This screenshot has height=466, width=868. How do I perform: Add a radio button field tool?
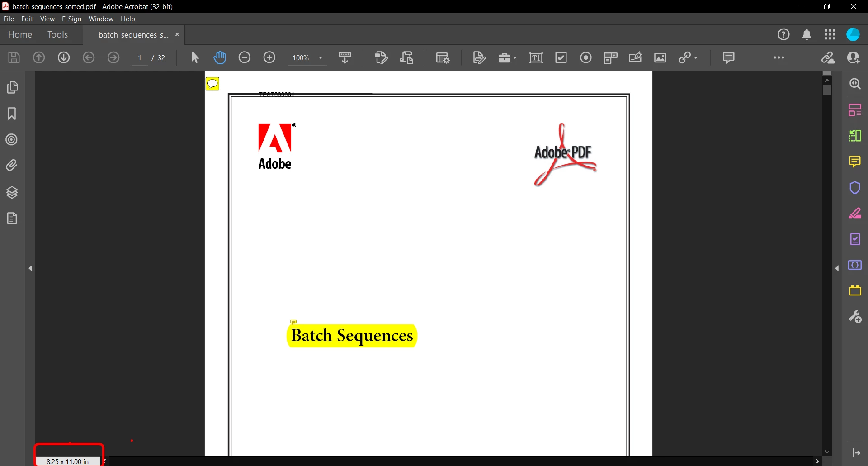point(586,58)
